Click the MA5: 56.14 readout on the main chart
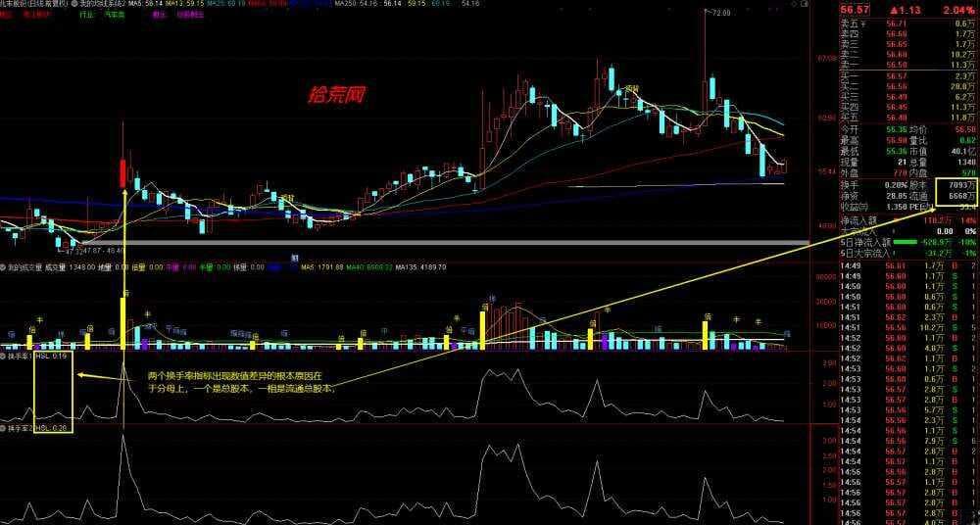Viewport: 980px width, 525px height. [146, 3]
